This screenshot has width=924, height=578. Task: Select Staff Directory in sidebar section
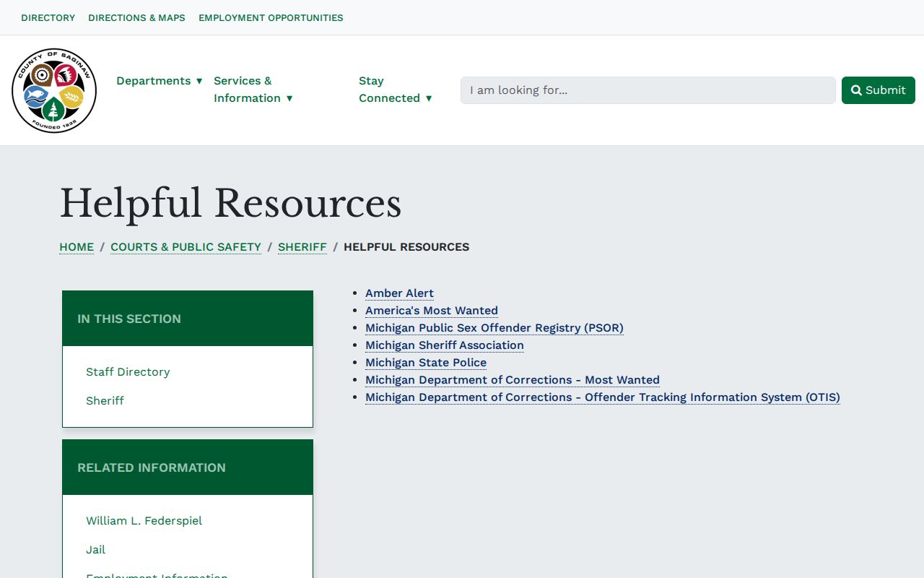coord(128,372)
